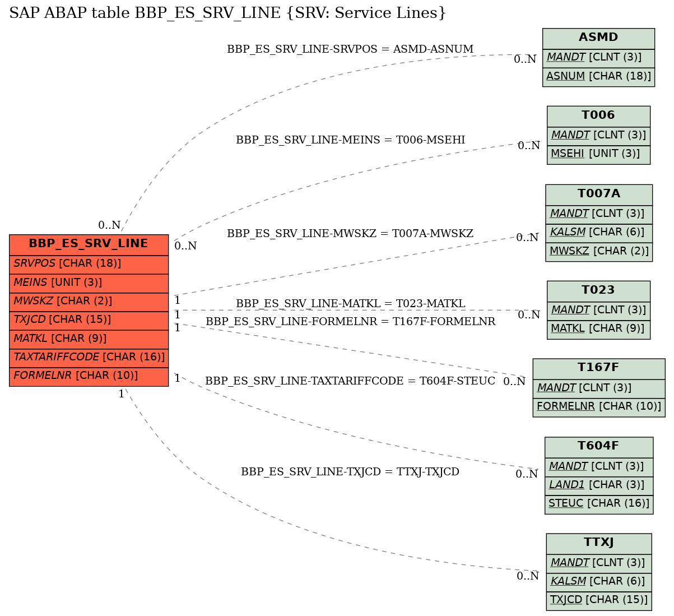Click MANDT field in T604F table
Viewport: 674px width, 616px height.
tap(599, 467)
